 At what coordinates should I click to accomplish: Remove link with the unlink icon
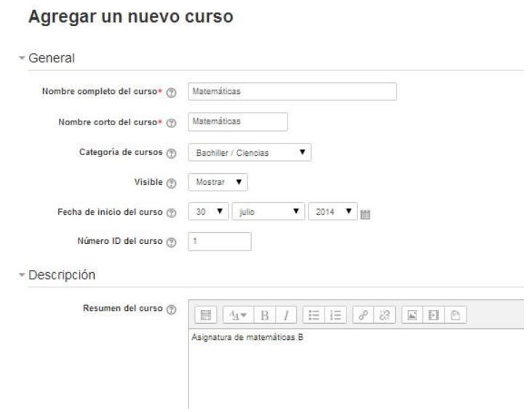point(384,315)
